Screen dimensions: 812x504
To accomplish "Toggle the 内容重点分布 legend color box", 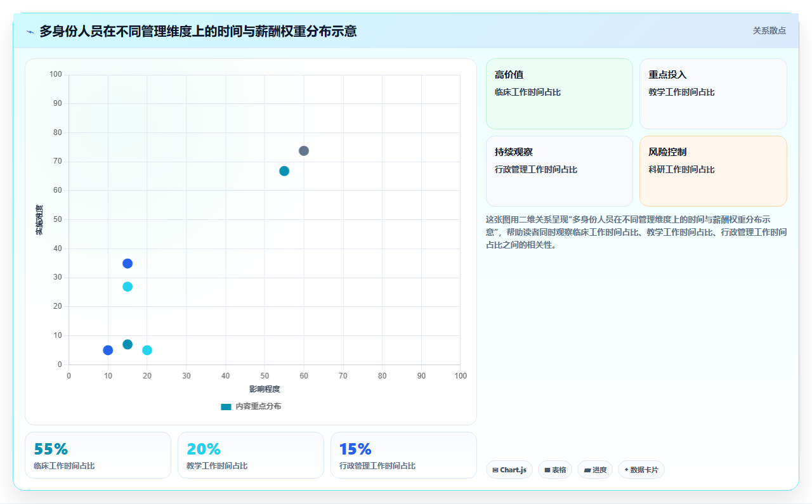I will click(226, 406).
